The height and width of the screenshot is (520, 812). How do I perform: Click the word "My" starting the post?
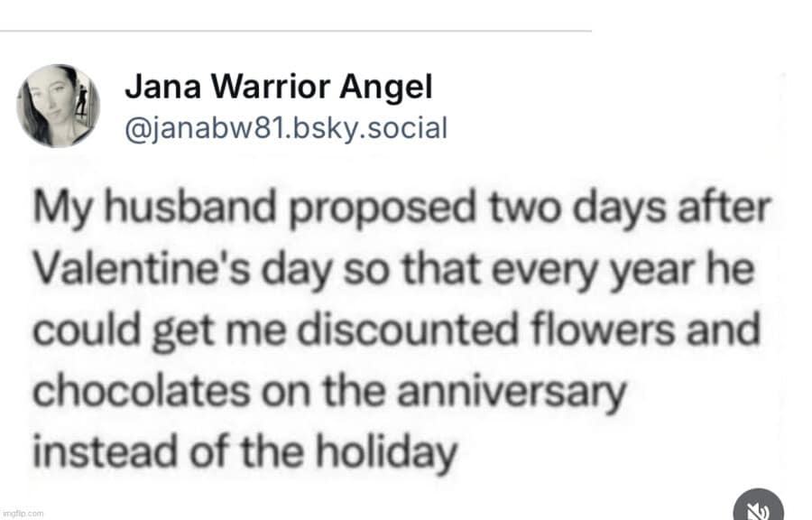(56, 209)
